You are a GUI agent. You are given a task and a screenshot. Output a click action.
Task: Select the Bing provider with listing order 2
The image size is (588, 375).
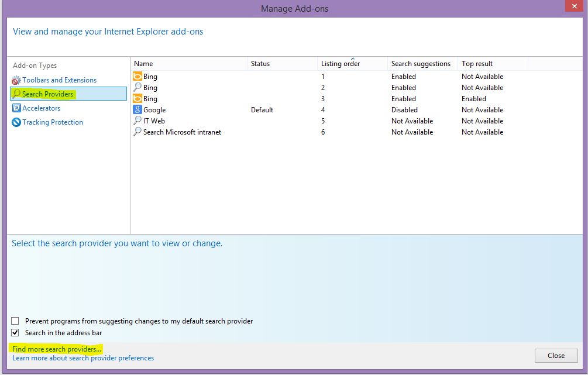[x=150, y=88]
